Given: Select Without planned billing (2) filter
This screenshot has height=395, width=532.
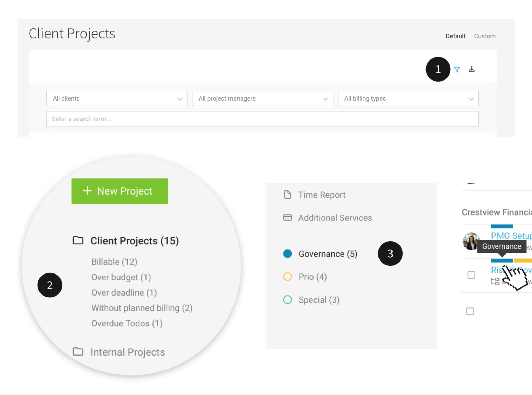Looking at the screenshot, I should coord(142,308).
